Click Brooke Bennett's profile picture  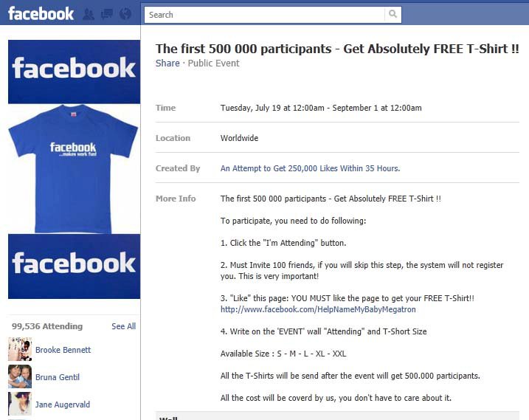[x=19, y=349]
